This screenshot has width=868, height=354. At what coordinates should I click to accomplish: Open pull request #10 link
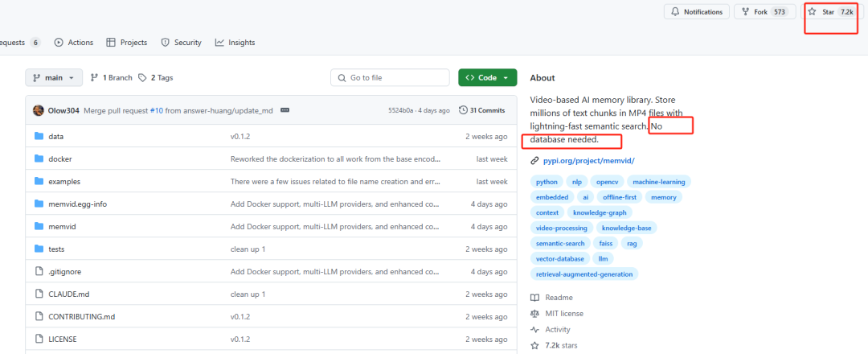pyautogui.click(x=157, y=110)
